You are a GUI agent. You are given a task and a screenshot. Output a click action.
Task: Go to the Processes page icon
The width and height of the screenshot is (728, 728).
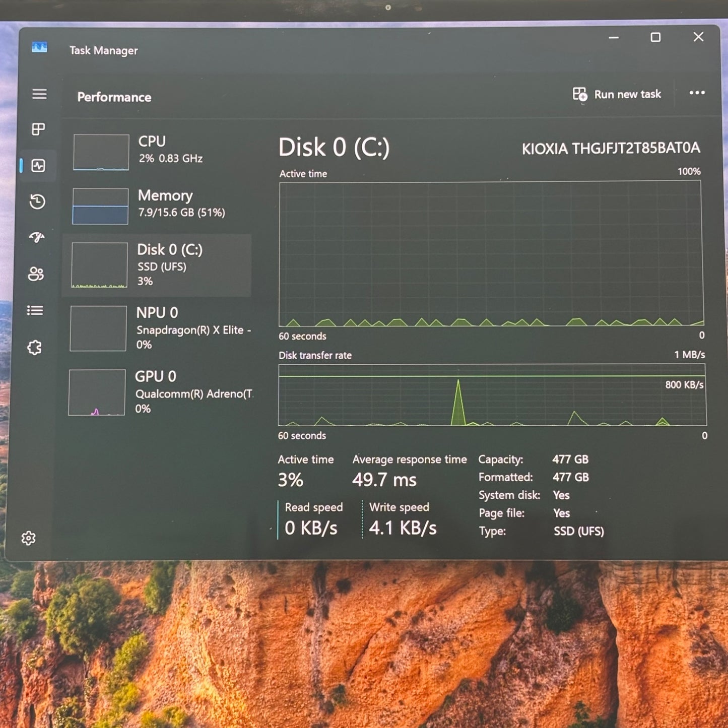38,129
